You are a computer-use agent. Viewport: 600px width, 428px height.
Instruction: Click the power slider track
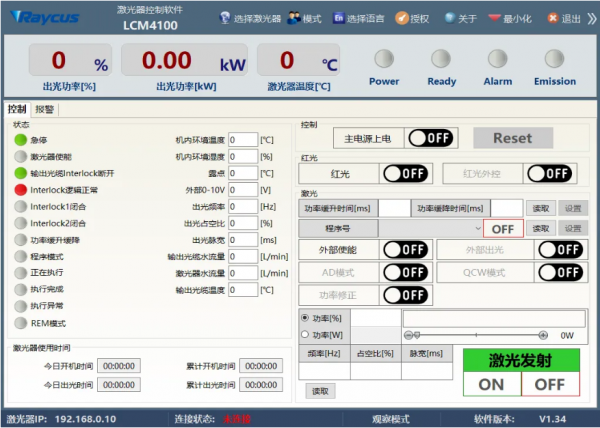[x=478, y=335]
